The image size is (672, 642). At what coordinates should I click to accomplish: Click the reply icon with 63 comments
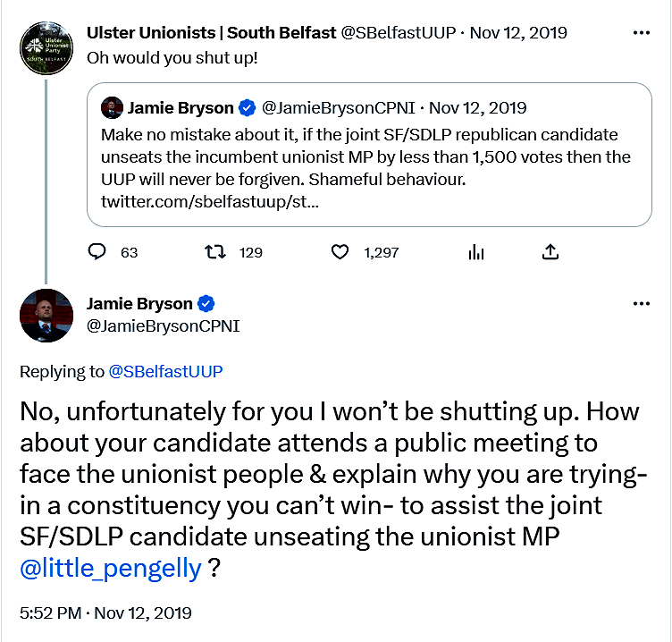coord(97,252)
